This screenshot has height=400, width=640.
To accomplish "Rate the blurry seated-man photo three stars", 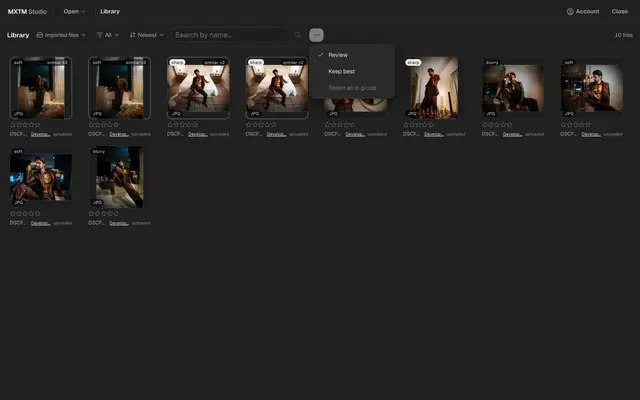I will 497,124.
